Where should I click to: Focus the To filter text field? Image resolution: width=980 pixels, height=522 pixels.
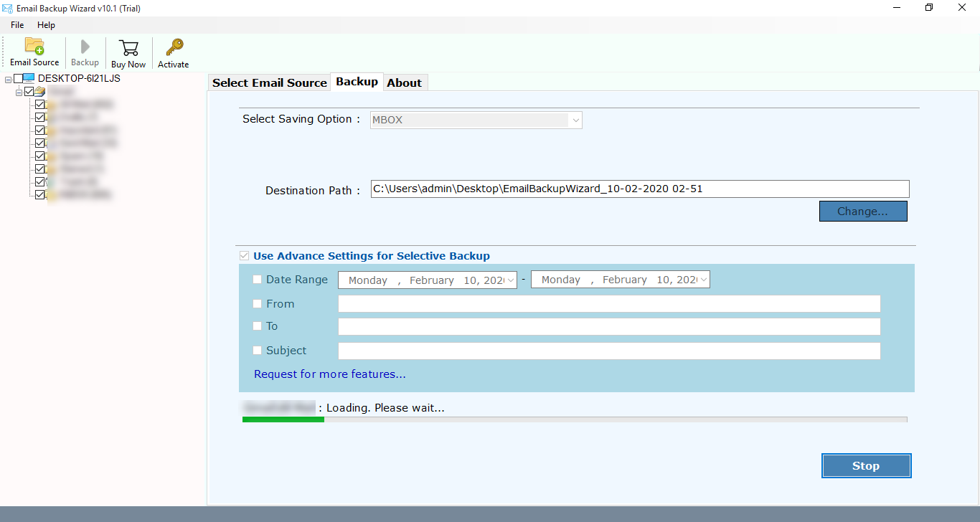coord(609,327)
